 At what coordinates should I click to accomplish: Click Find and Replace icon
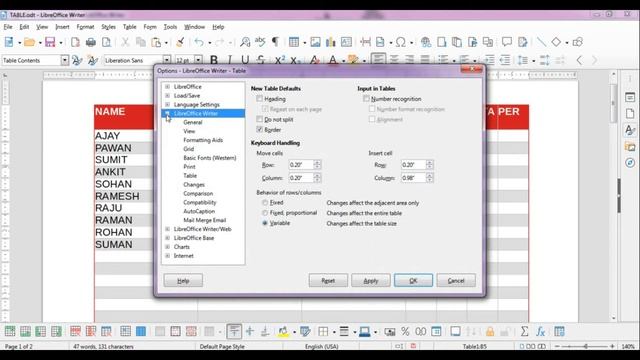coord(245,42)
